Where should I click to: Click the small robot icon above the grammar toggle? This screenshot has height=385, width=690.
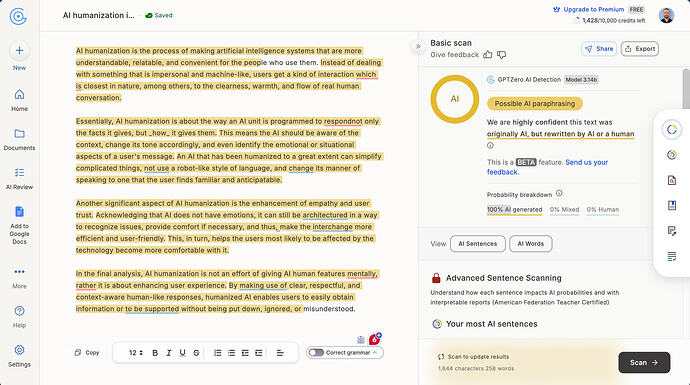[361, 340]
